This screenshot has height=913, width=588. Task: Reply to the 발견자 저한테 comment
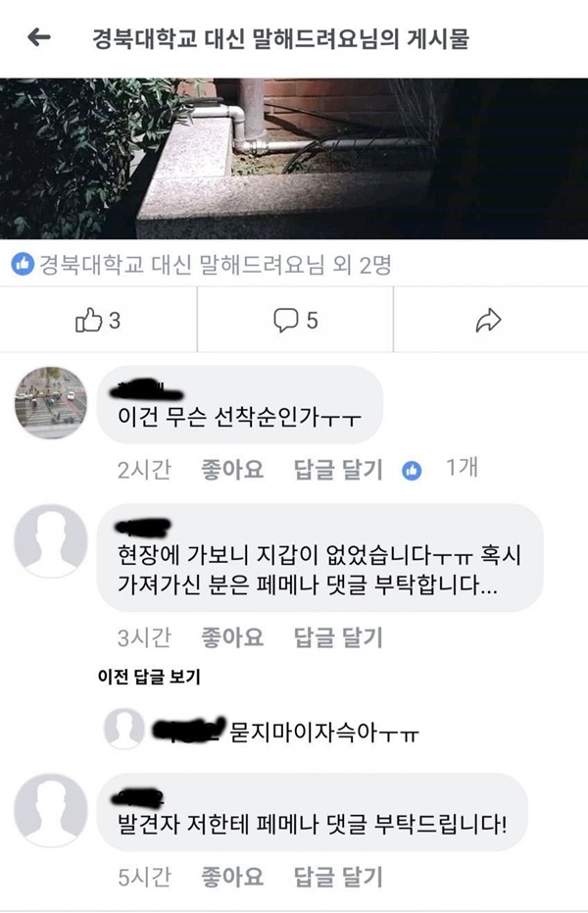pos(338,877)
